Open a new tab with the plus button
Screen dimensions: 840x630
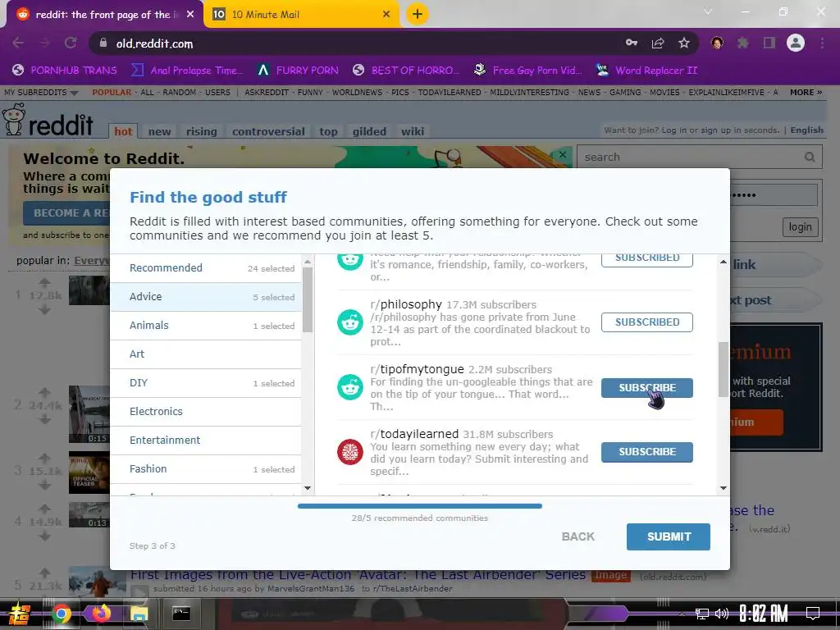[x=418, y=14]
